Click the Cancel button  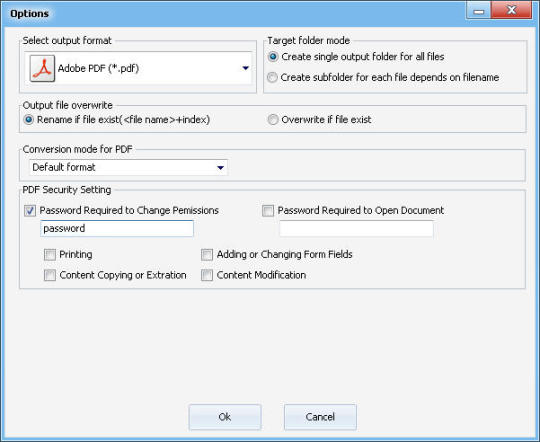point(320,417)
